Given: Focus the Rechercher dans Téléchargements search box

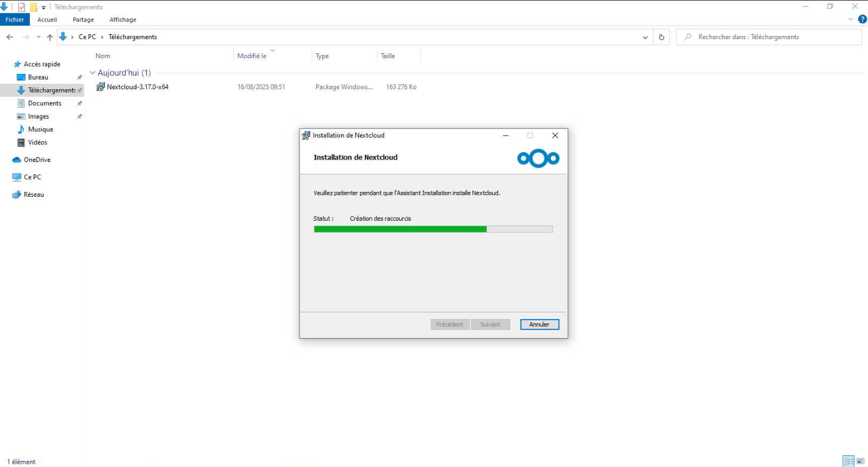Looking at the screenshot, I should 769,37.
